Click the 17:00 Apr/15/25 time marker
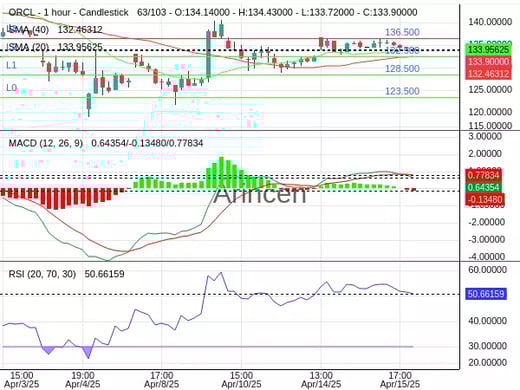The height and width of the screenshot is (390, 520). (x=400, y=380)
